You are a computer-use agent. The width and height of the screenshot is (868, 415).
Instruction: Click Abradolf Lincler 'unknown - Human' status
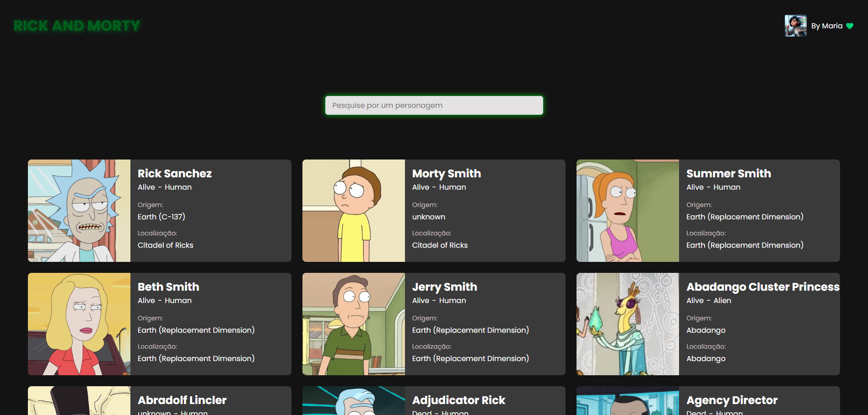tap(173, 412)
